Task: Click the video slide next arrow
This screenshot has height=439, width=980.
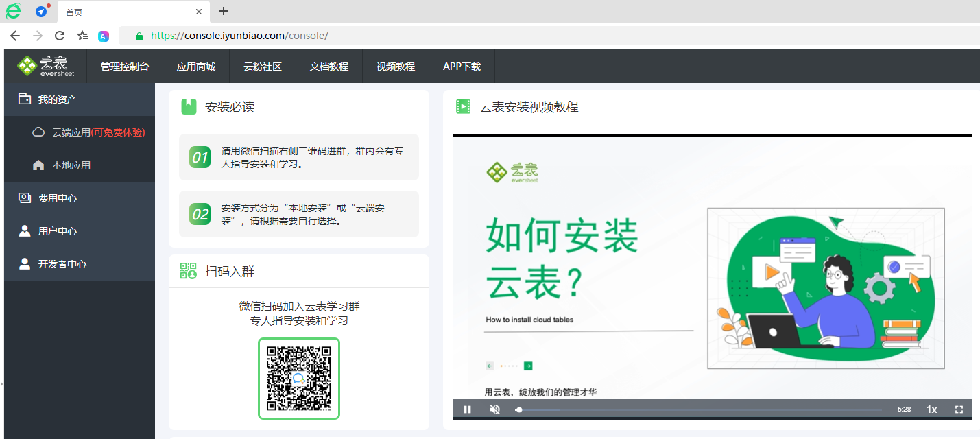Action: pyautogui.click(x=528, y=366)
